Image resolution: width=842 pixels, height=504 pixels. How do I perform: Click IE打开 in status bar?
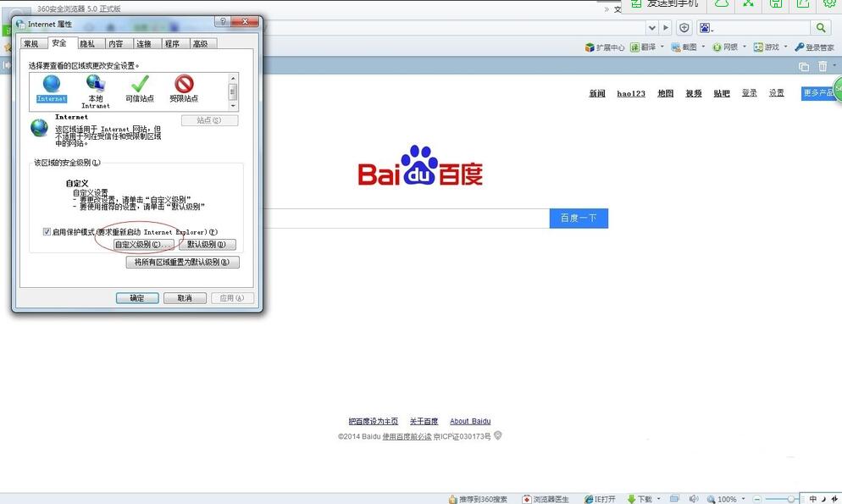(600, 499)
